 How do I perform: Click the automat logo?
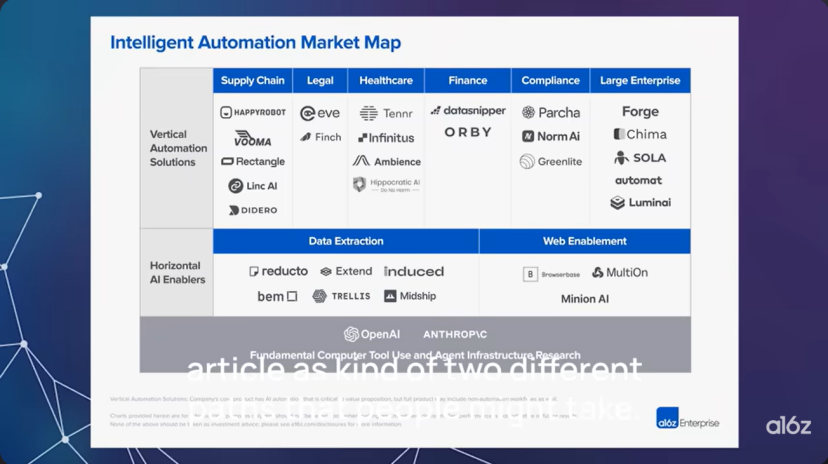[638, 181]
